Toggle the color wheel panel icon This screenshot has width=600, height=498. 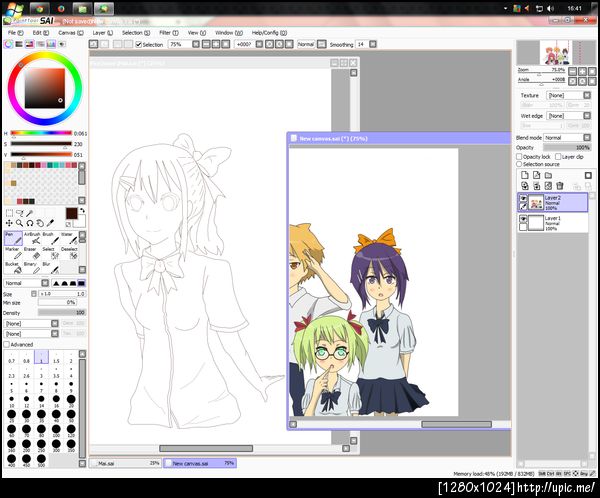[x=8, y=44]
